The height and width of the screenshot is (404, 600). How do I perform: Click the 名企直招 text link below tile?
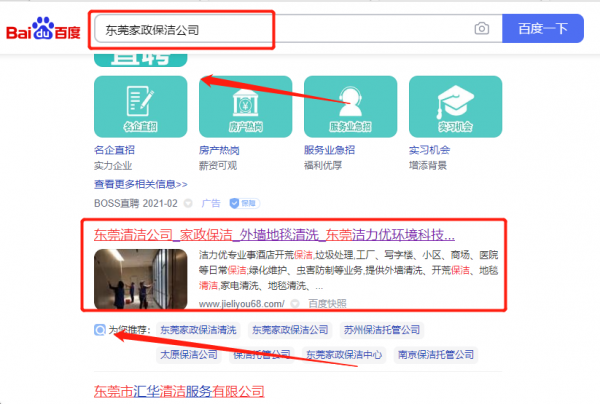pos(112,151)
